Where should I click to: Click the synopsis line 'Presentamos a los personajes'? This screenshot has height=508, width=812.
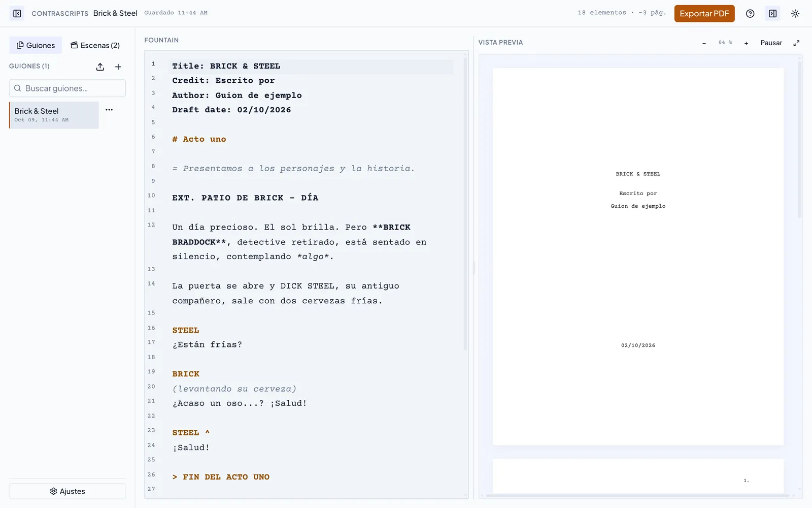293,169
